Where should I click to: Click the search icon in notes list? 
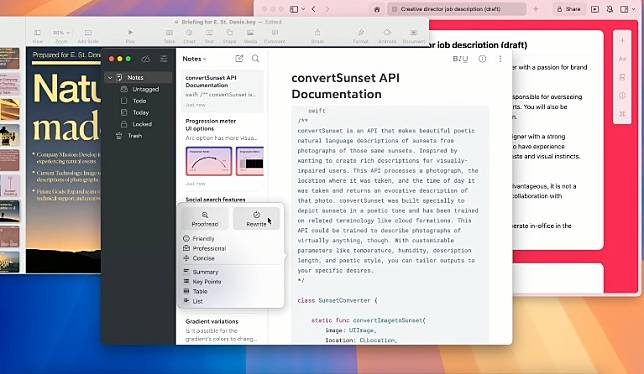pos(255,59)
